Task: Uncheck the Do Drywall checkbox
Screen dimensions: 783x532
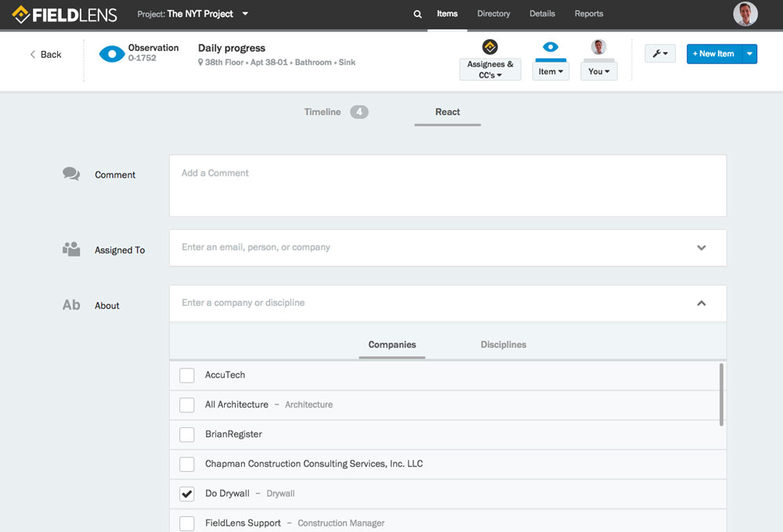Action: (186, 494)
